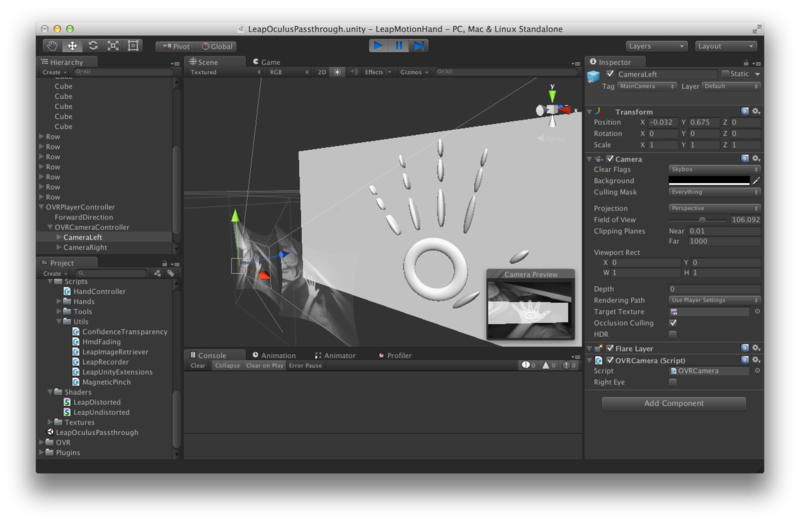Viewport: 800px width, 523px height.
Task: Open the Tag MainCamera dropdown
Action: 647,86
